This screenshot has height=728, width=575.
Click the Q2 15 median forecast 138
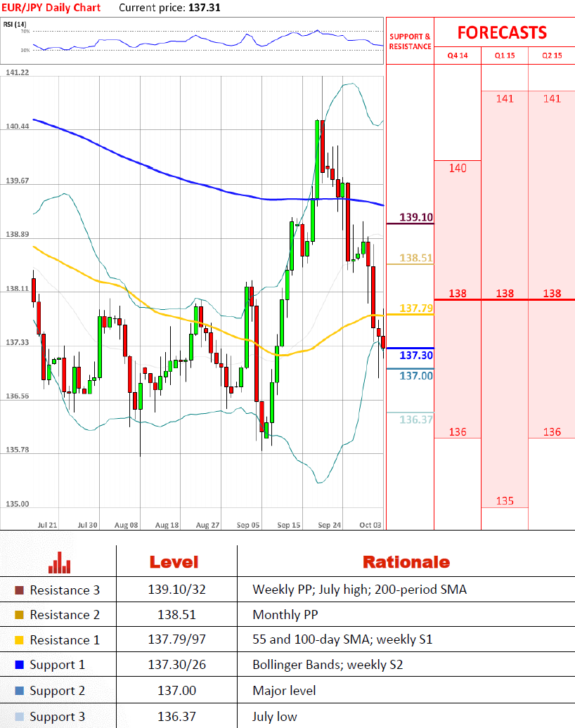tap(553, 294)
